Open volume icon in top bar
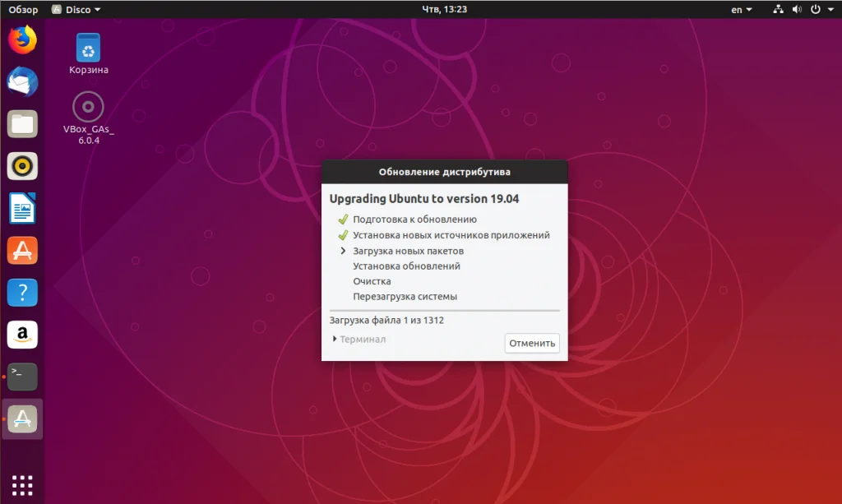The width and height of the screenshot is (842, 504). point(797,9)
